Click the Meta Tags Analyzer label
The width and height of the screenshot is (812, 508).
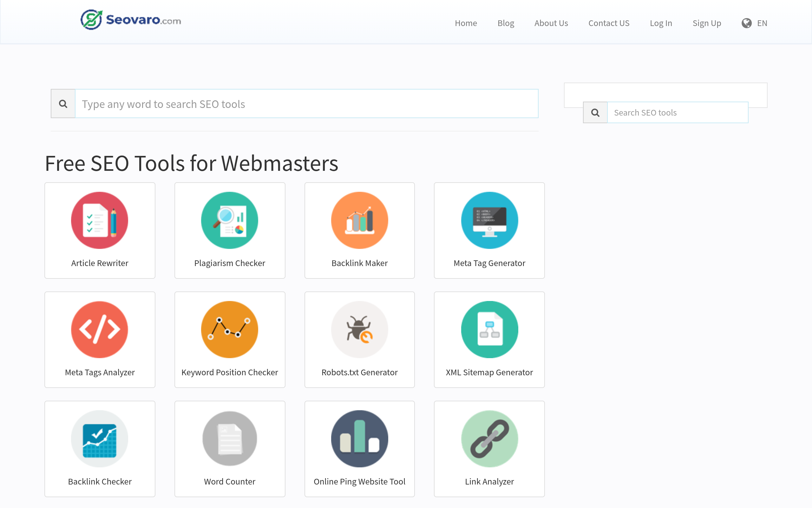pyautogui.click(x=100, y=372)
